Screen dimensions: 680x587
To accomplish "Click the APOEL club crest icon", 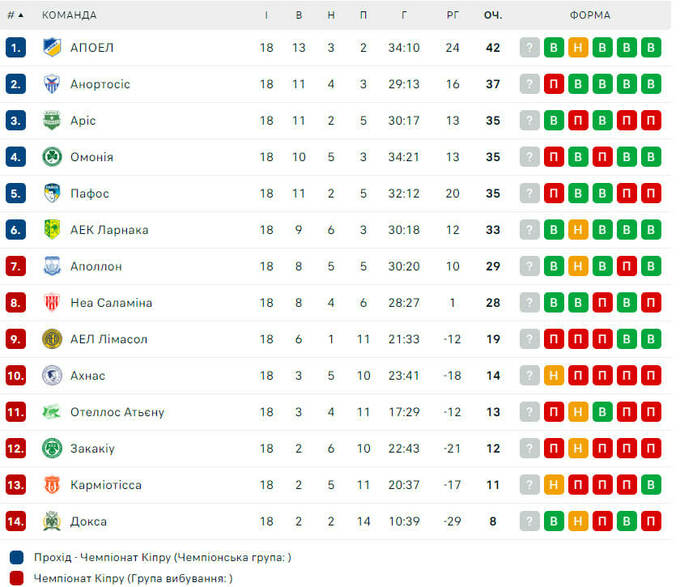I will [52, 47].
